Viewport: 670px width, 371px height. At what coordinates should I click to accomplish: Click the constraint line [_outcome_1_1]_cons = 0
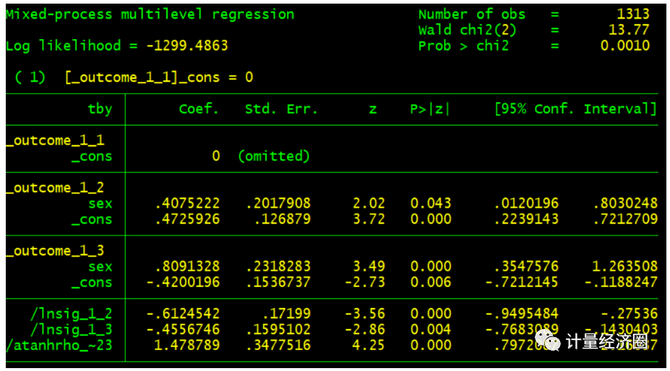159,77
